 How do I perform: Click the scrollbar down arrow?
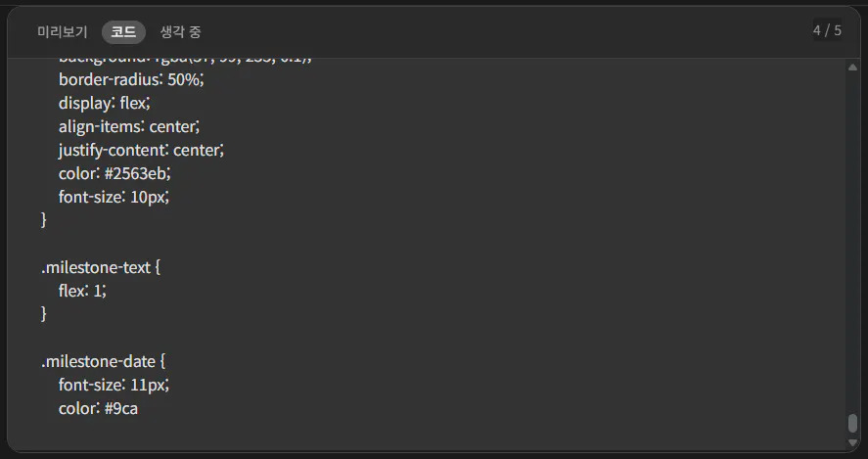852,442
